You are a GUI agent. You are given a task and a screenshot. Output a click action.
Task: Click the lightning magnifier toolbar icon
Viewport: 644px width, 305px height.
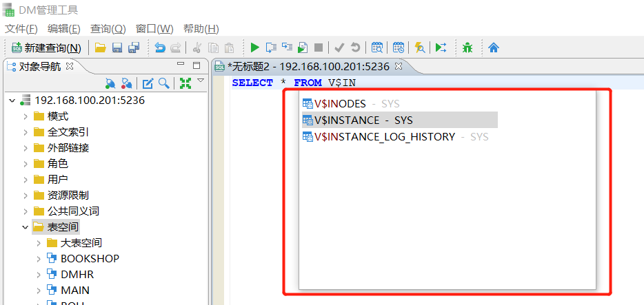(x=420, y=48)
